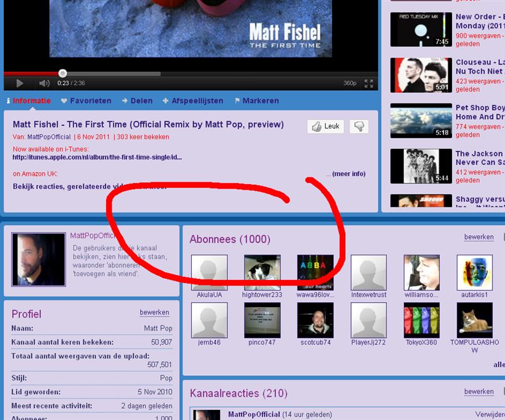Open subscriber TOMPULGASHOW cat avatar

coord(475,320)
